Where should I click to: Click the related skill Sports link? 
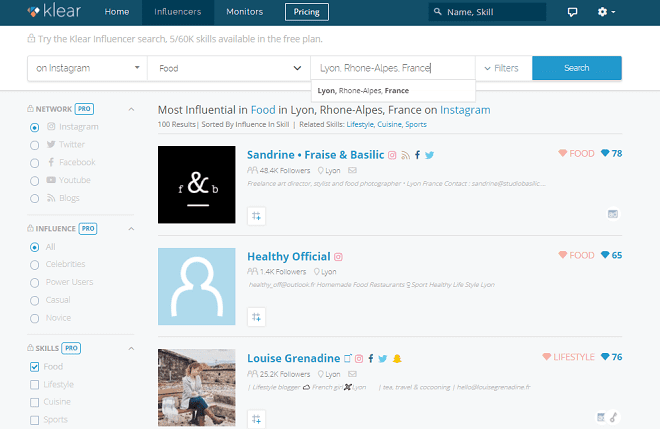coord(416,124)
